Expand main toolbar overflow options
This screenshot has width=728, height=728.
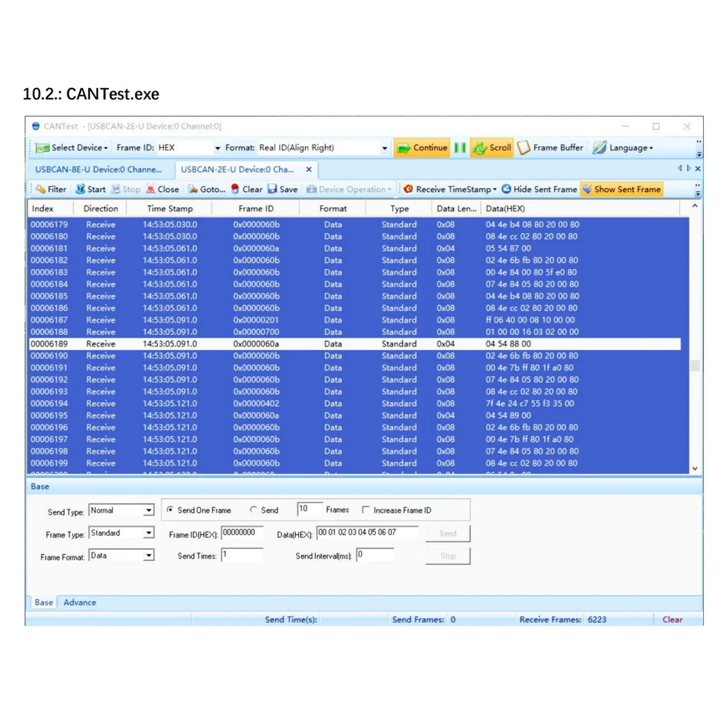(x=699, y=148)
